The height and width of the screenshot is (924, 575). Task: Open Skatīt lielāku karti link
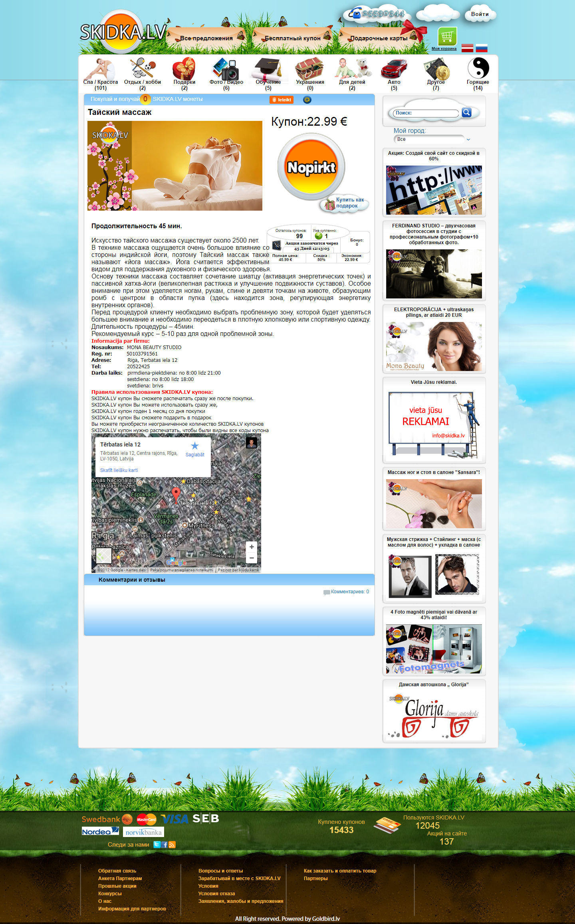tap(119, 470)
